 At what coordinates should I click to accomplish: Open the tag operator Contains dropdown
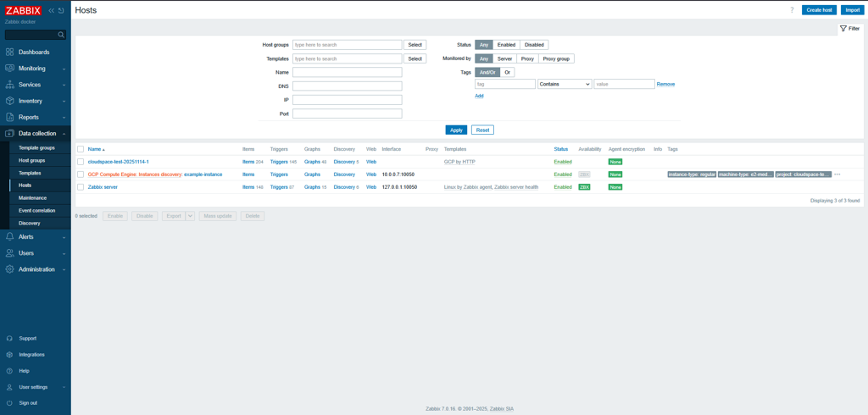(x=565, y=85)
